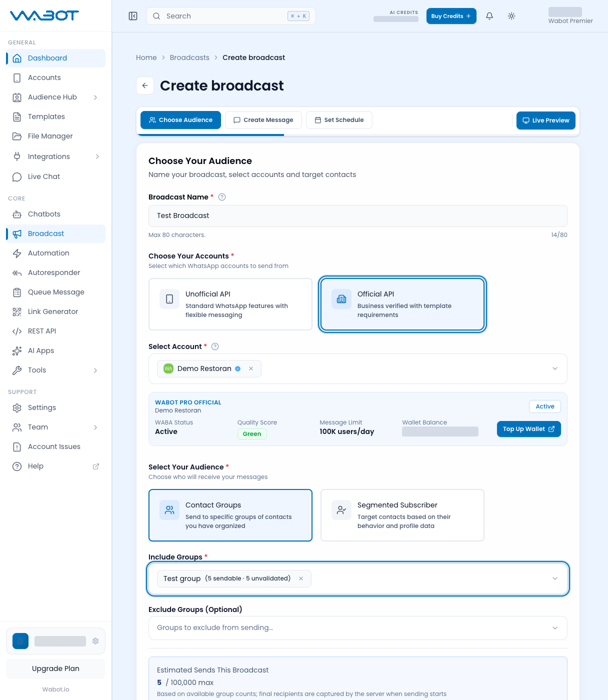Click the AI Apps sparkle icon
The height and width of the screenshot is (700, 608).
click(x=17, y=350)
